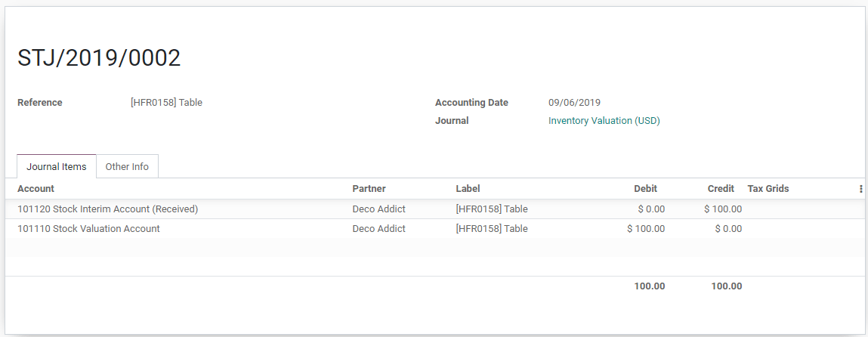Open the Stock Interim Account (Received) line
Image resolution: width=868 pixels, height=337 pixels.
[107, 209]
